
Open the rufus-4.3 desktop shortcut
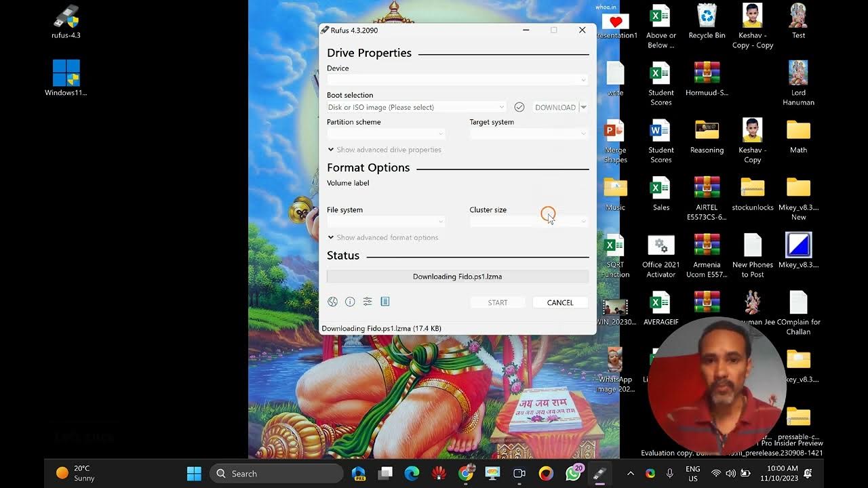click(x=66, y=22)
